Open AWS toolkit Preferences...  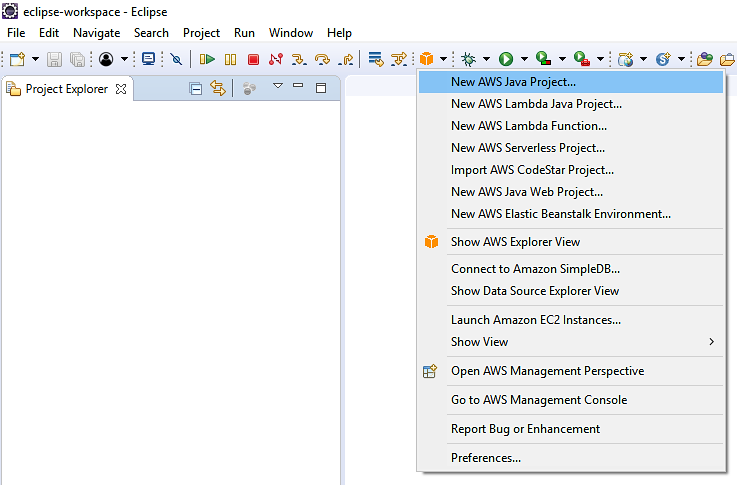[571, 458]
